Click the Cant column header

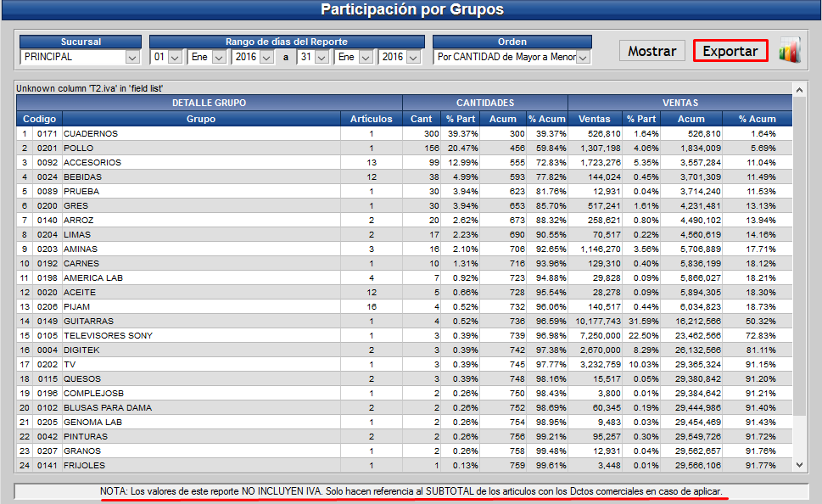421,119
